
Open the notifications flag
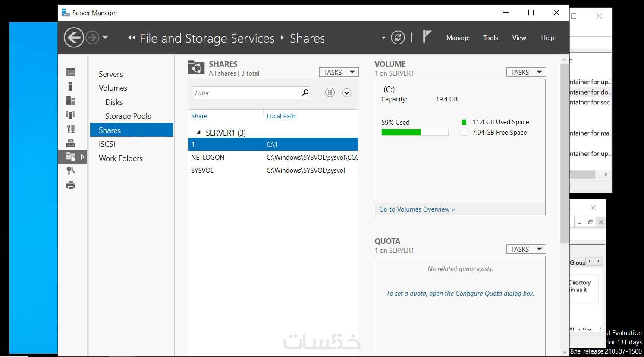427,37
